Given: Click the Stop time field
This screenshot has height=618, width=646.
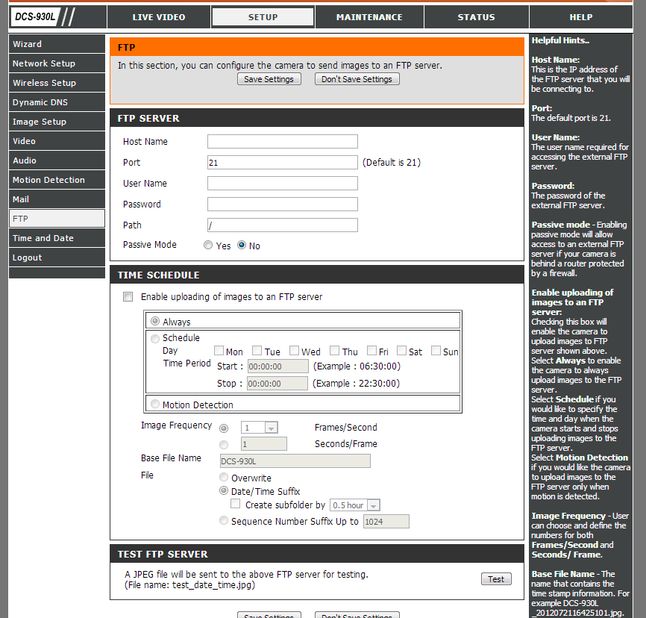Looking at the screenshot, I should coord(277,384).
